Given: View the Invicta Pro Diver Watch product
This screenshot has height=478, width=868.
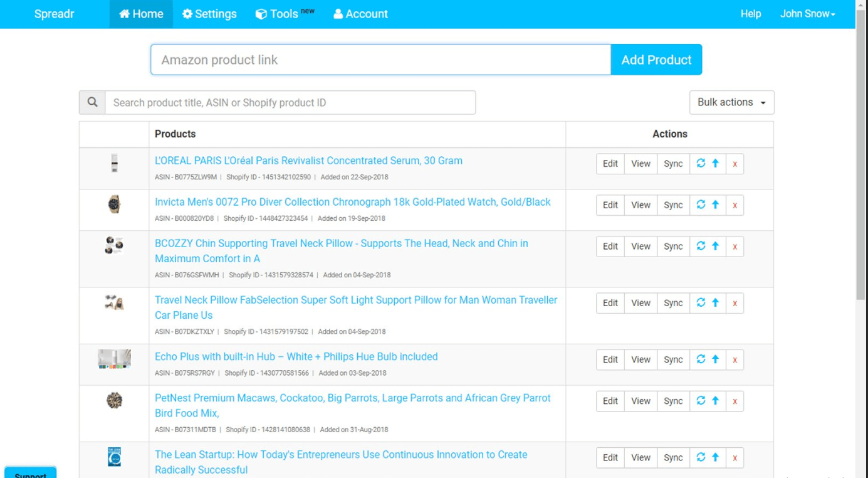Looking at the screenshot, I should [x=641, y=205].
